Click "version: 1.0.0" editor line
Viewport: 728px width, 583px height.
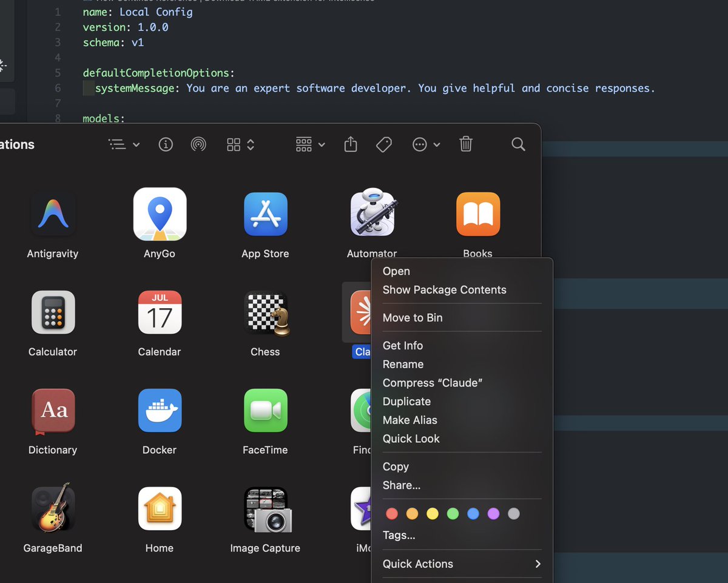[126, 27]
